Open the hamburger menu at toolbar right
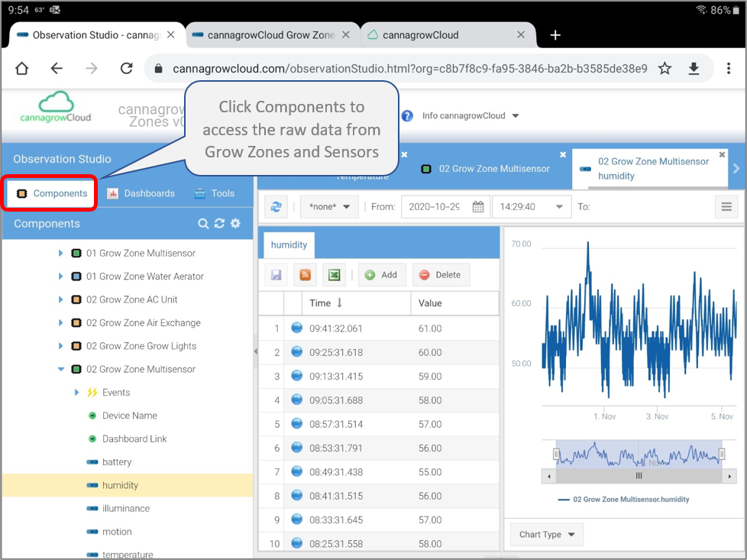This screenshot has height=560, width=747. pyautogui.click(x=726, y=207)
